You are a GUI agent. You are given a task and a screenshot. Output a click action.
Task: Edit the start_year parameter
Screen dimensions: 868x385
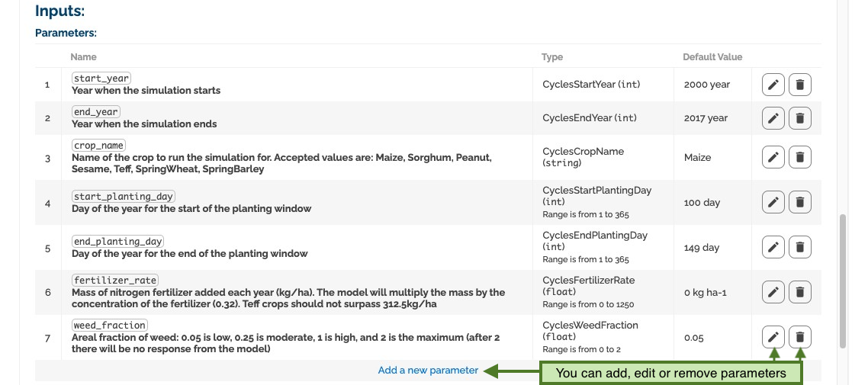(773, 85)
